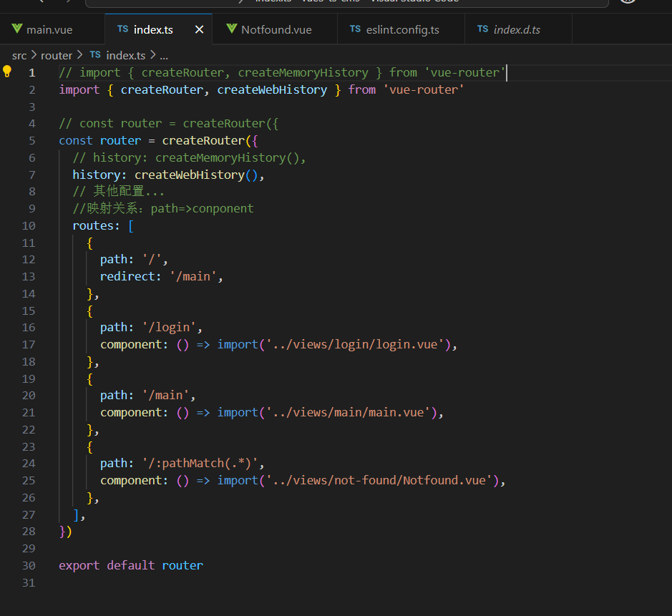Screen dimensions: 672x616
Task: Click the Vue icon on Notfound.vue tab
Action: [231, 29]
